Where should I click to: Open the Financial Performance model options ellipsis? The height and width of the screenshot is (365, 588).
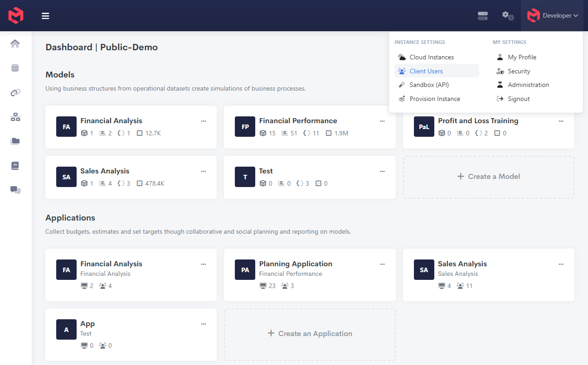pyautogui.click(x=382, y=121)
